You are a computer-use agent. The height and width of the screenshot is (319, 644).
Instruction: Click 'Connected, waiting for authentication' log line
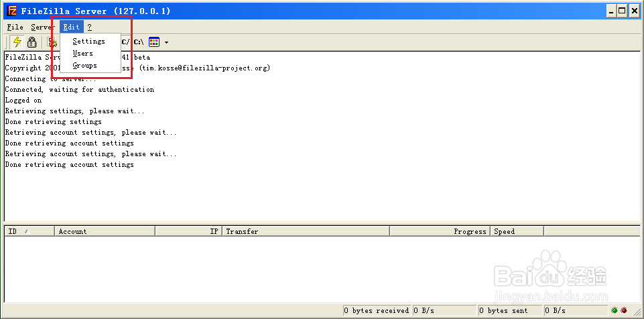tap(80, 90)
